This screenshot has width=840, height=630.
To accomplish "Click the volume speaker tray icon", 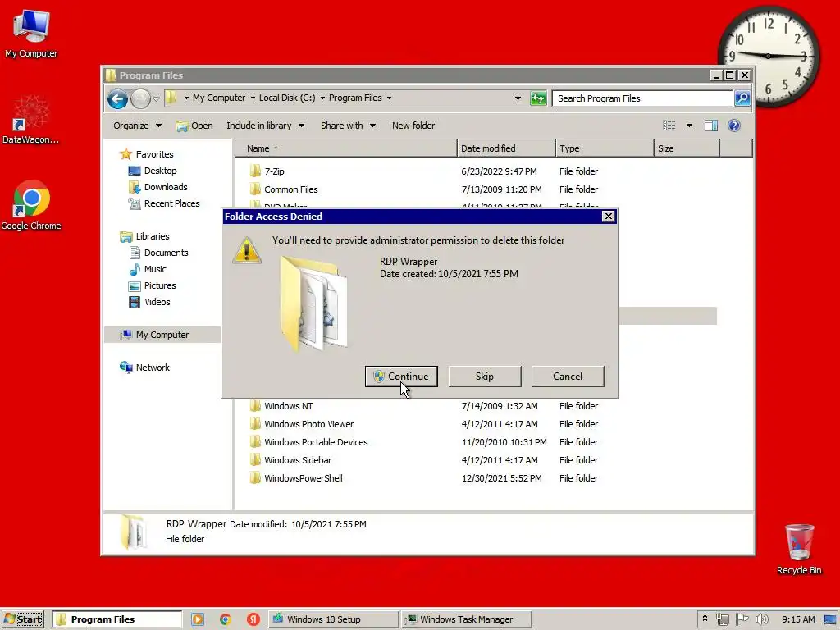I will coord(762,619).
